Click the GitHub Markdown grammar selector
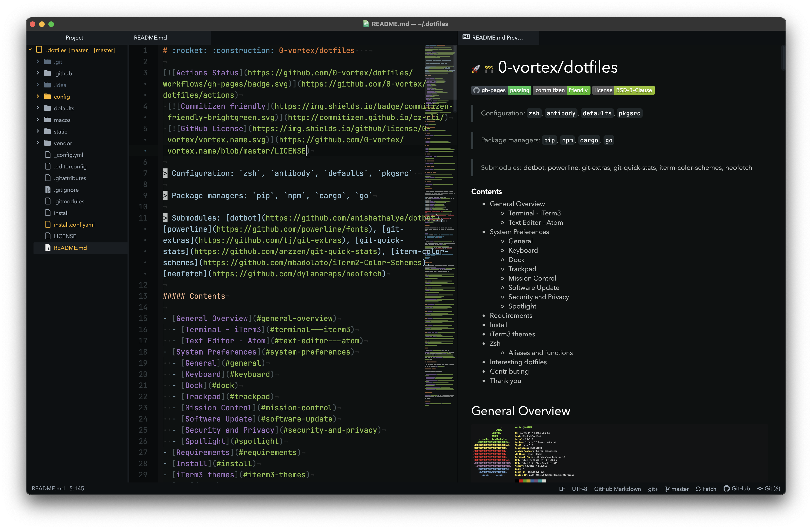This screenshot has width=812, height=529. click(x=617, y=489)
